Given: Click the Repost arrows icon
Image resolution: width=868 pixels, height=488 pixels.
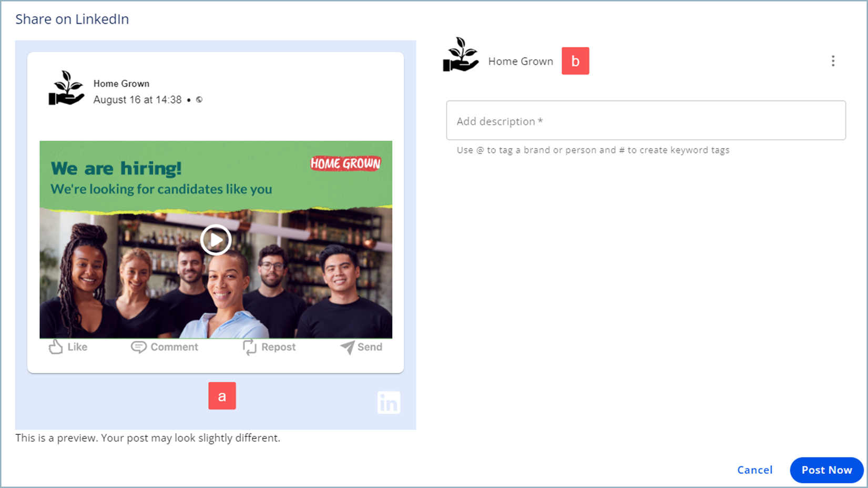Looking at the screenshot, I should coord(250,347).
